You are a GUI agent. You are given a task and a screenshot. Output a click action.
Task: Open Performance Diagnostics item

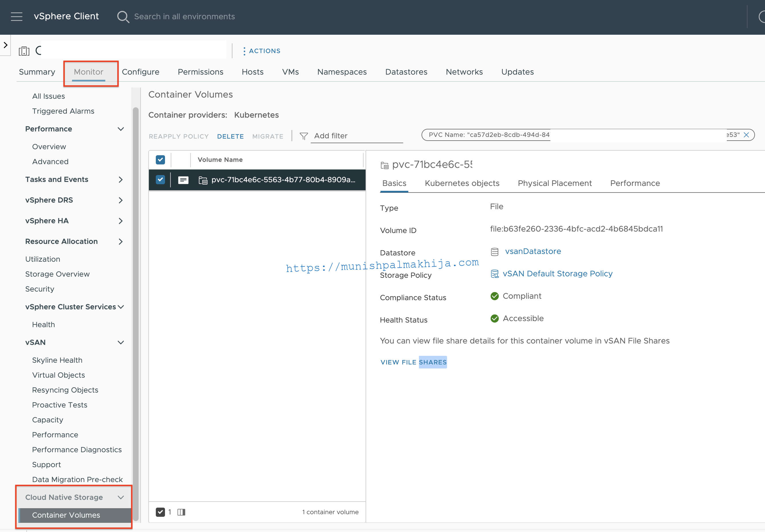[77, 450]
